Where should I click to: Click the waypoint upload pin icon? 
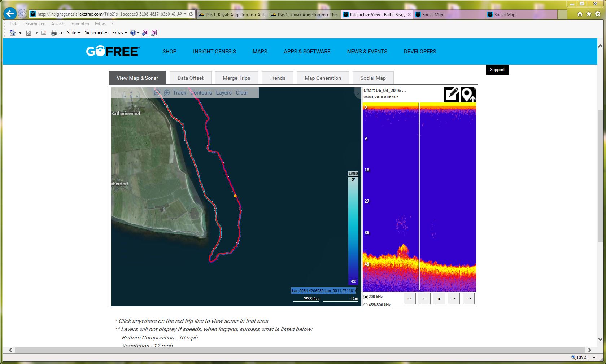[x=468, y=95]
